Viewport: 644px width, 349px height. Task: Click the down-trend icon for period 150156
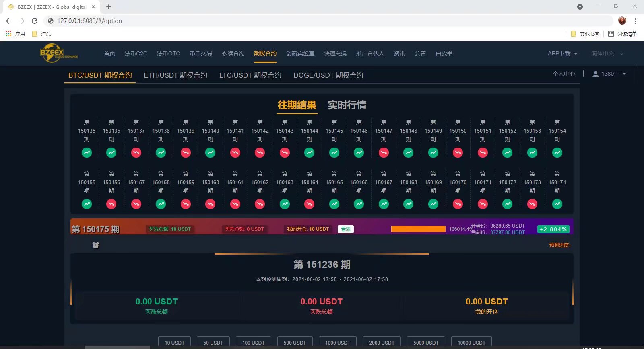pos(111,204)
